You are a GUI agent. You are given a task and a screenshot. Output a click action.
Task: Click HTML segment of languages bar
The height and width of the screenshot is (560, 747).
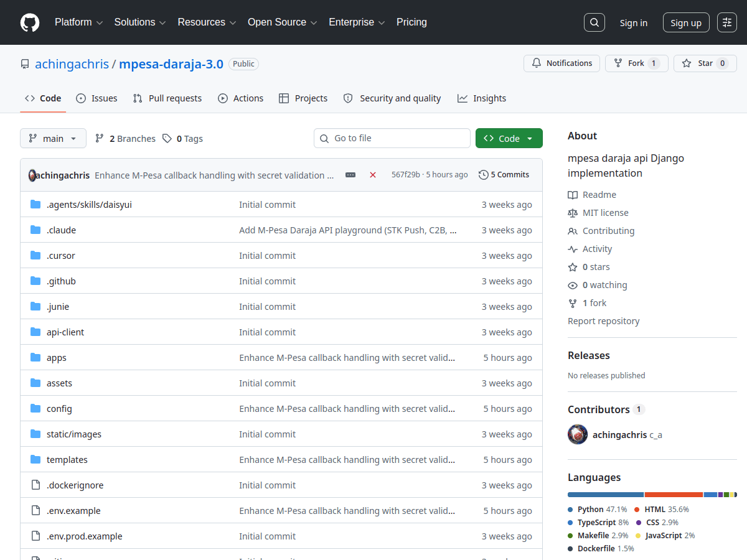point(674,495)
